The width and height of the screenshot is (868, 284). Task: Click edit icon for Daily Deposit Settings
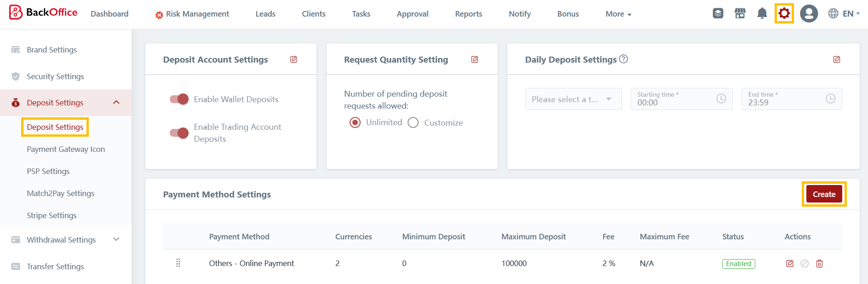(x=836, y=59)
